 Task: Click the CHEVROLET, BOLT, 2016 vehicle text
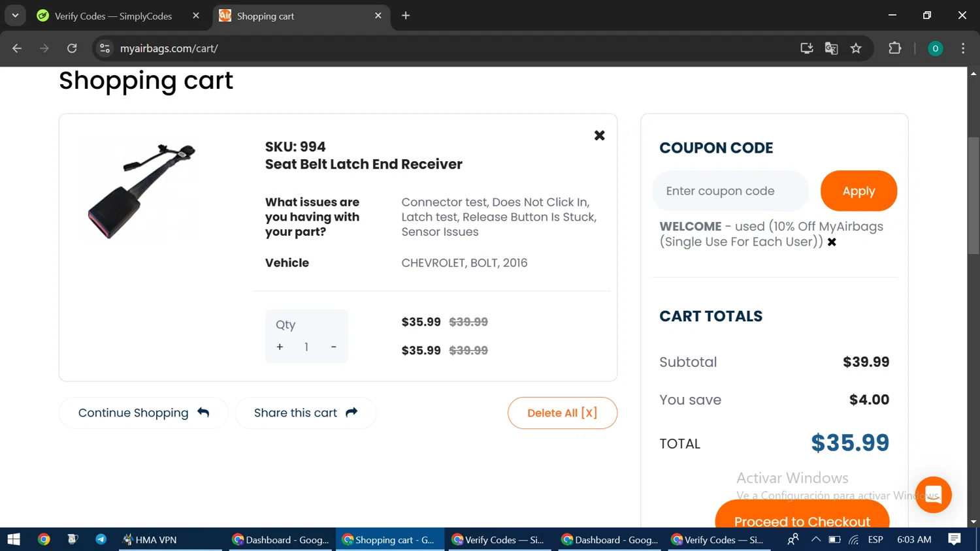[464, 262]
